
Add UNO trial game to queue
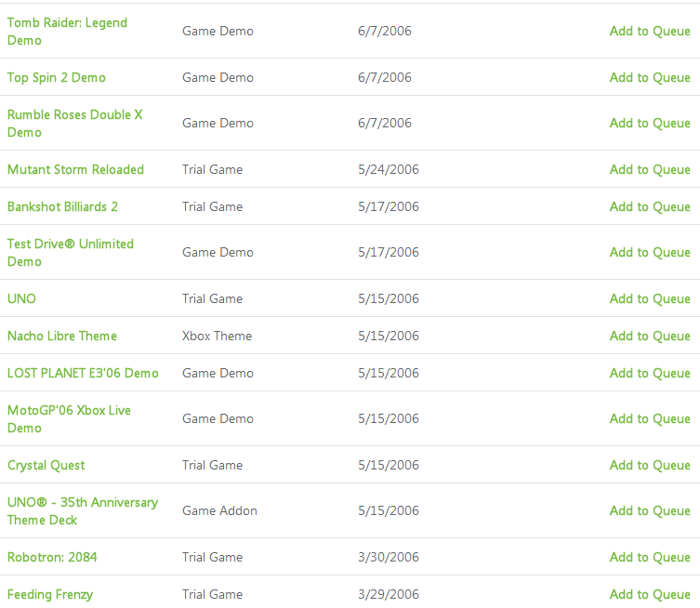pyautogui.click(x=650, y=298)
